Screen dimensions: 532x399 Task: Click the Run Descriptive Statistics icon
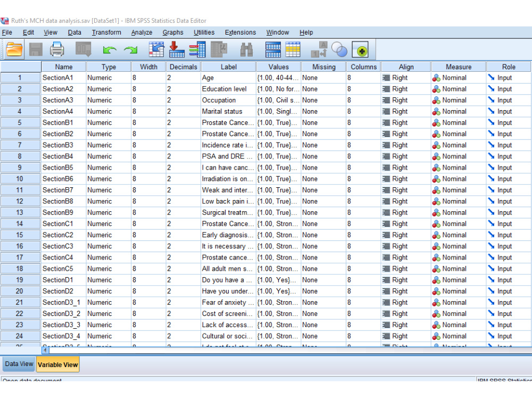click(219, 49)
